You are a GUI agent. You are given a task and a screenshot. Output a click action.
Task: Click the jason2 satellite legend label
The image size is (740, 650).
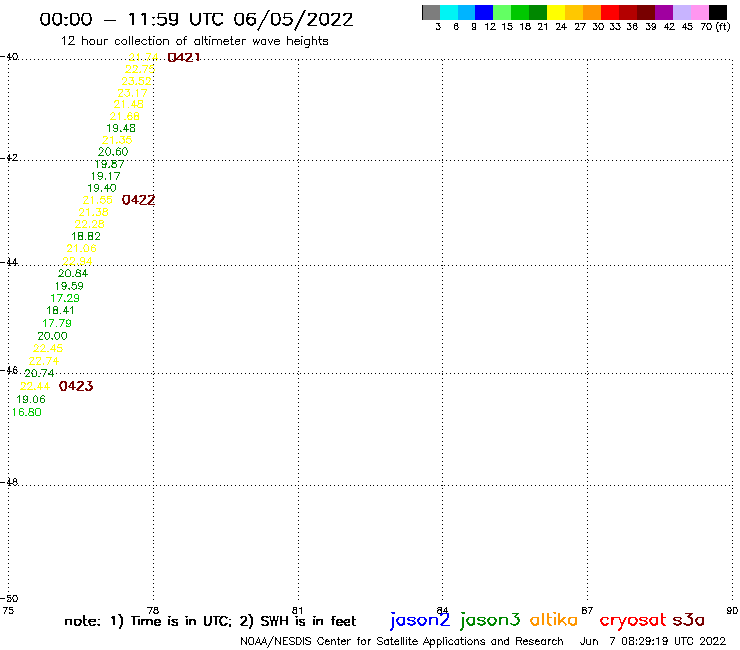point(420,620)
